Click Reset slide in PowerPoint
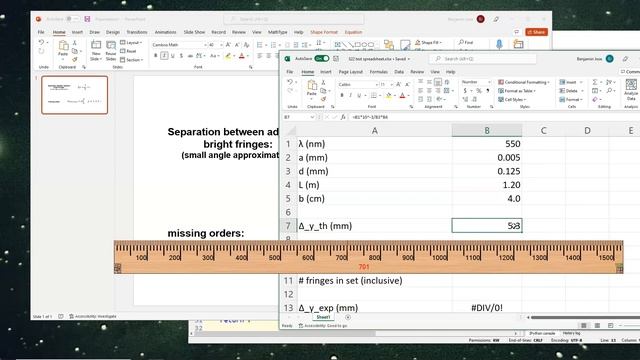 (x=128, y=51)
